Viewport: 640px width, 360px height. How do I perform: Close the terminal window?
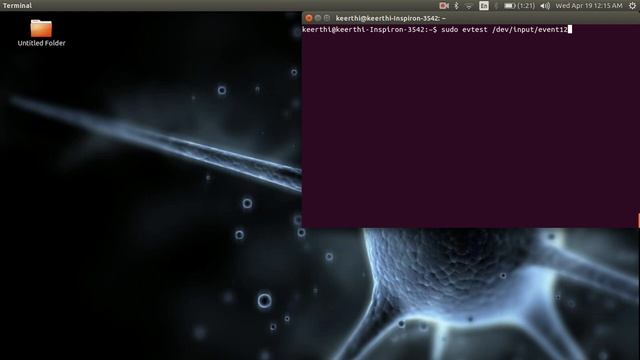coord(309,18)
